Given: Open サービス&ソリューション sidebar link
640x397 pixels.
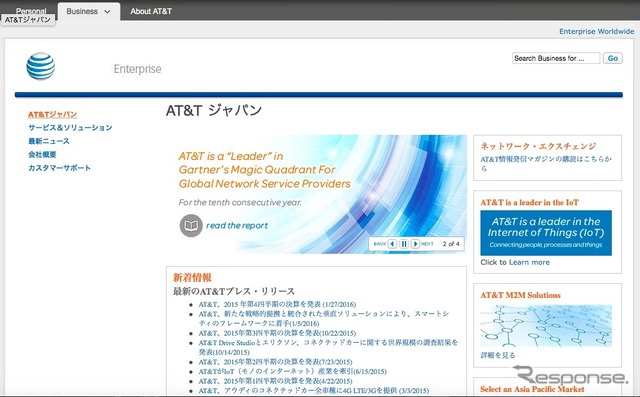Looking at the screenshot, I should point(70,128).
